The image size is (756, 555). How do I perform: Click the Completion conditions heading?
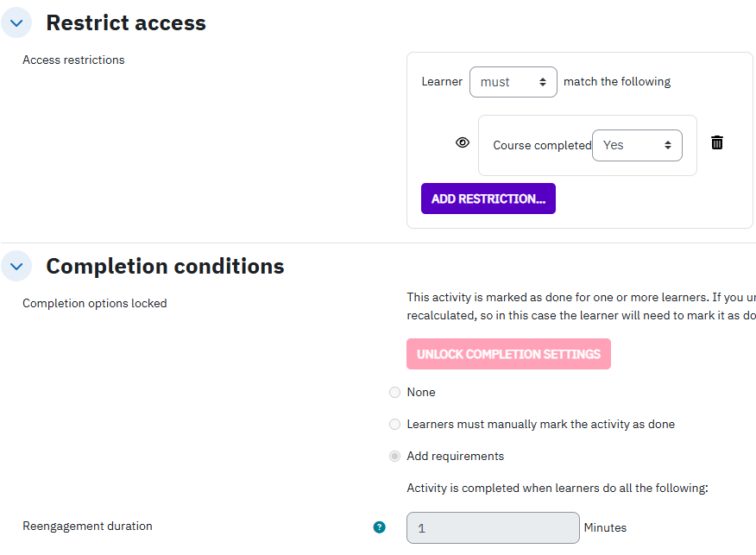(x=165, y=266)
